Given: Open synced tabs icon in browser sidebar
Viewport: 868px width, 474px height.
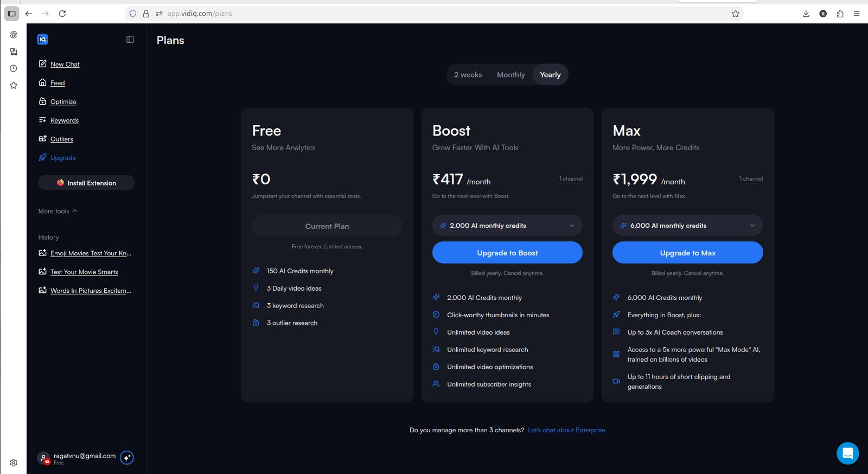Looking at the screenshot, I should 14,52.
